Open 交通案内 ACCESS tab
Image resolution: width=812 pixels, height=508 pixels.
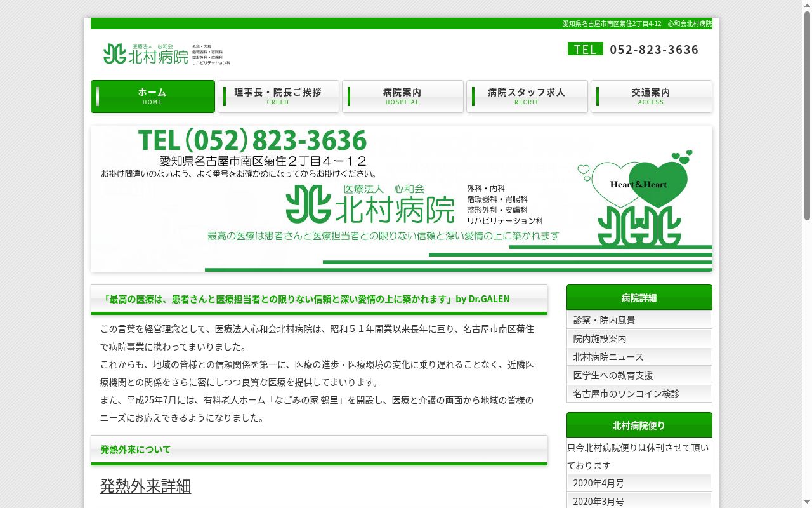click(652, 97)
